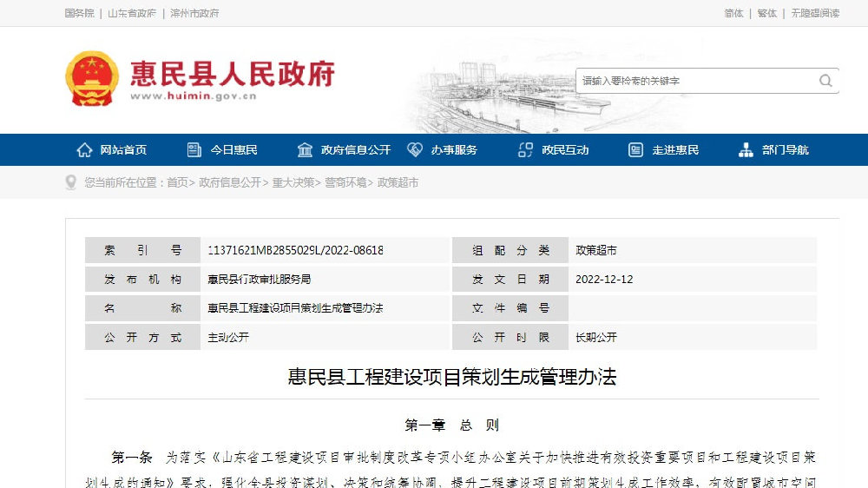This screenshot has height=488, width=868.
Task: Open 无障碍阅读 accessibility mode
Action: point(815,13)
